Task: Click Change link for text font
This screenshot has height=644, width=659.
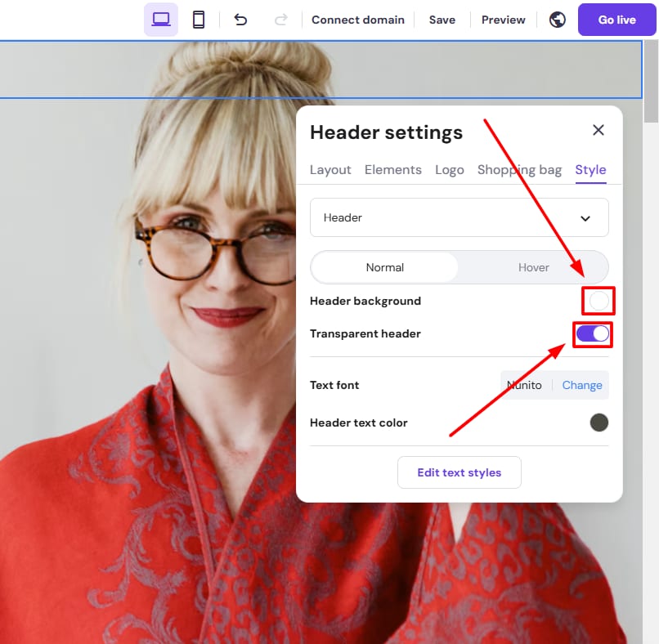Action: [x=582, y=385]
